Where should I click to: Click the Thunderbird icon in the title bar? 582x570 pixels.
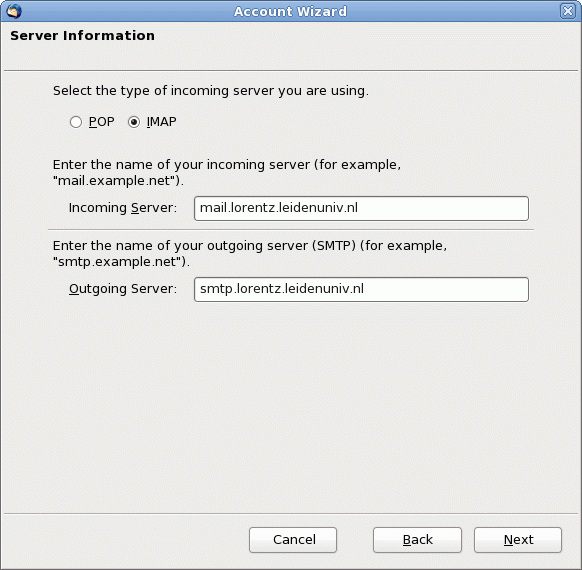tap(14, 11)
